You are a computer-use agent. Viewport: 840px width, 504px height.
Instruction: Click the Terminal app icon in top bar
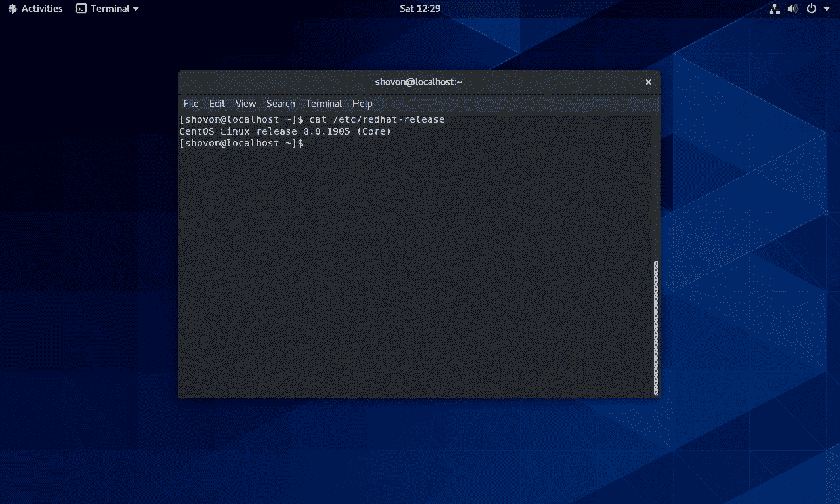[81, 9]
